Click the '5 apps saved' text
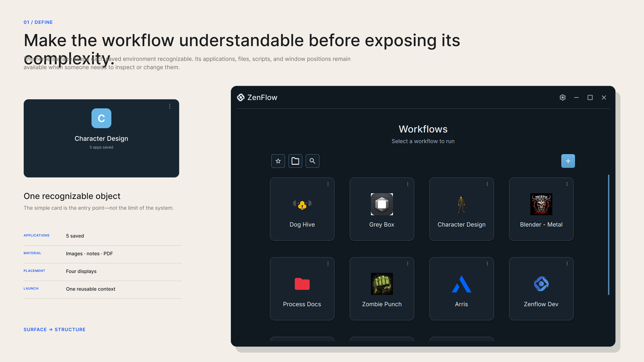Viewport: 644px width, 362px height. click(x=101, y=147)
